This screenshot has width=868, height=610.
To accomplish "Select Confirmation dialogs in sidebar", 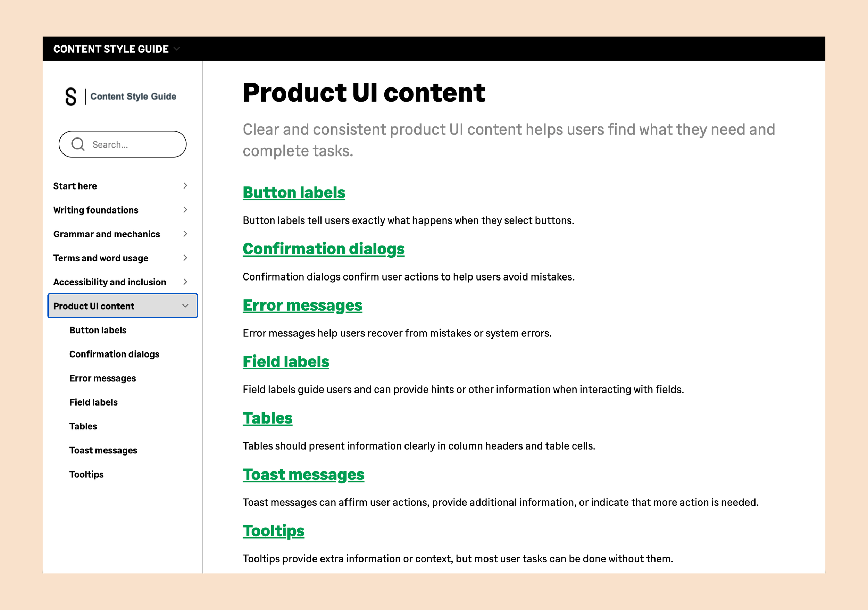I will tap(114, 354).
